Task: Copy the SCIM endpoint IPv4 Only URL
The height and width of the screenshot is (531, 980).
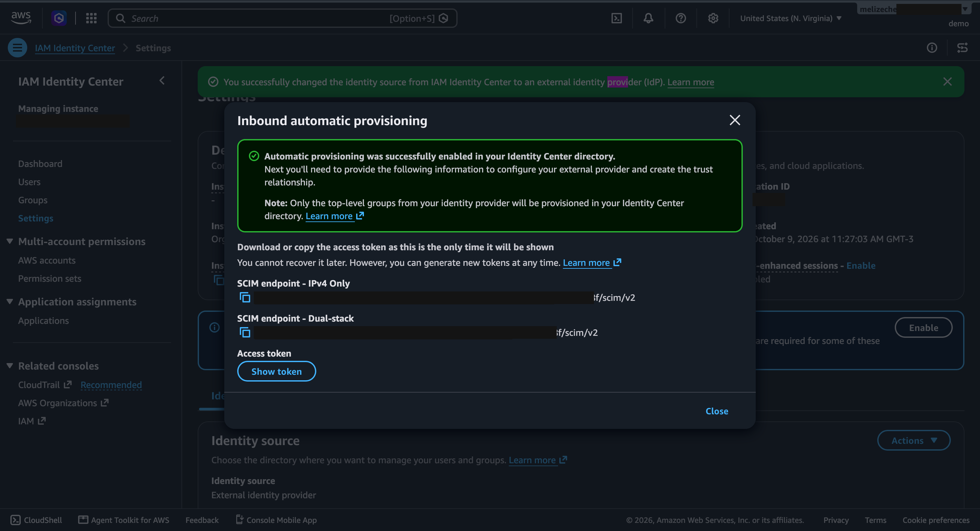Action: pyautogui.click(x=245, y=297)
